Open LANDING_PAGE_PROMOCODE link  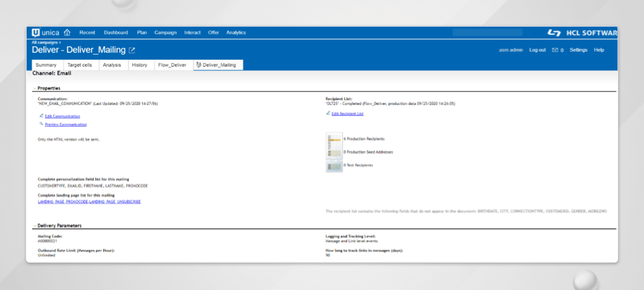pos(63,202)
